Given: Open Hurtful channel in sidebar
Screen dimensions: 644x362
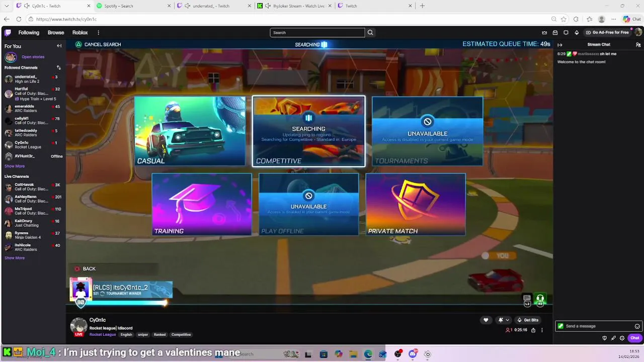Looking at the screenshot, I should [x=33, y=94].
